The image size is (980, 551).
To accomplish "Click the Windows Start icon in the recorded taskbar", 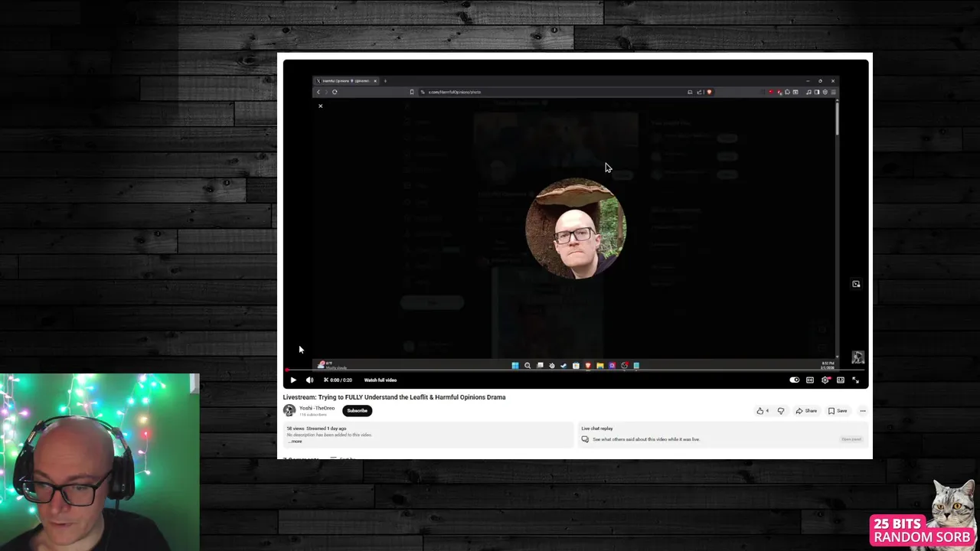I will pyautogui.click(x=515, y=365).
